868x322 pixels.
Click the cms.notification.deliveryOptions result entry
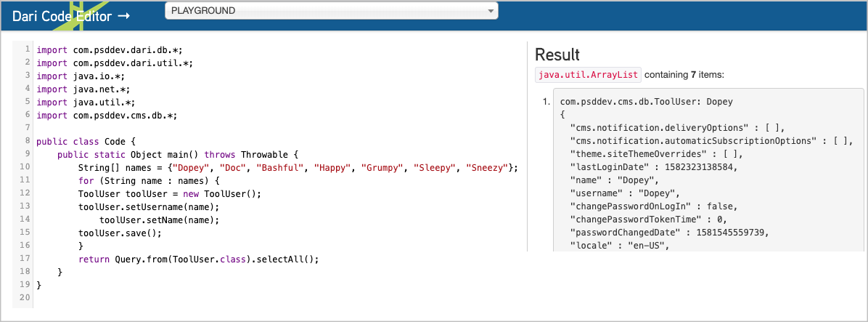678,128
